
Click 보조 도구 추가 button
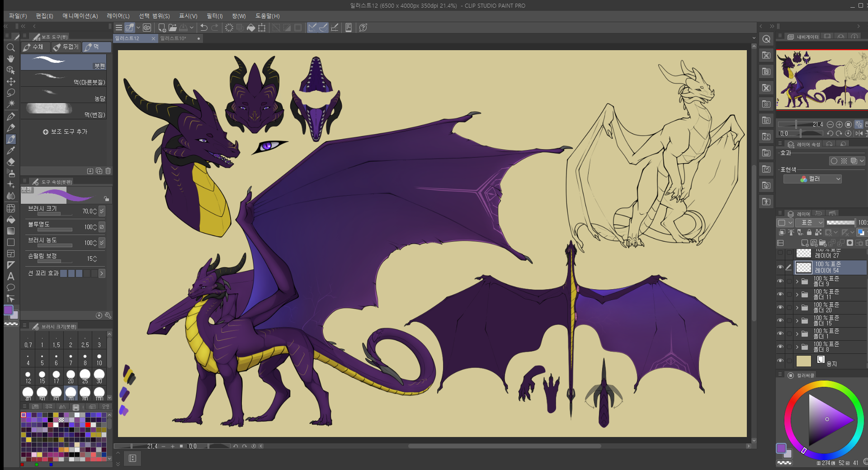pos(65,132)
